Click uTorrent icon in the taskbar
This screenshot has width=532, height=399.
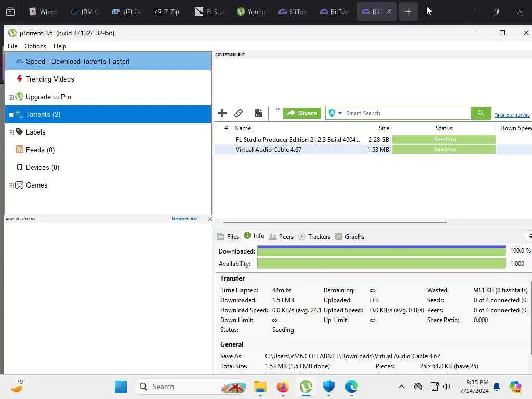pyautogui.click(x=305, y=387)
